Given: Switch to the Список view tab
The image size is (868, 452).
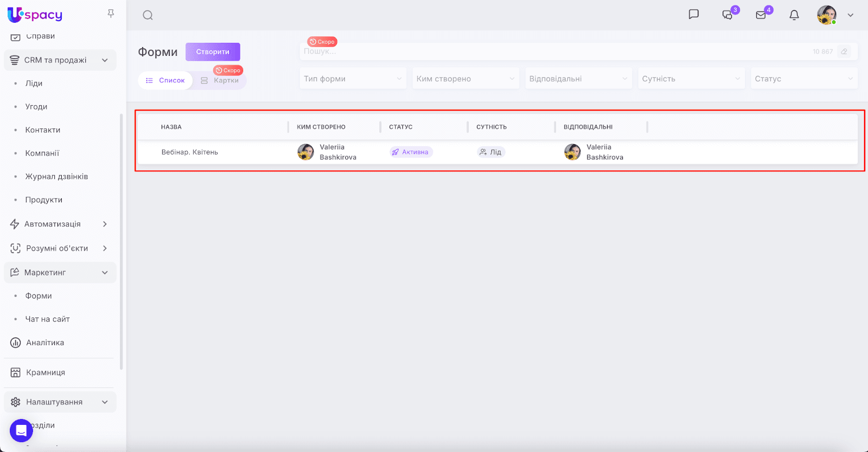Looking at the screenshot, I should pos(165,80).
